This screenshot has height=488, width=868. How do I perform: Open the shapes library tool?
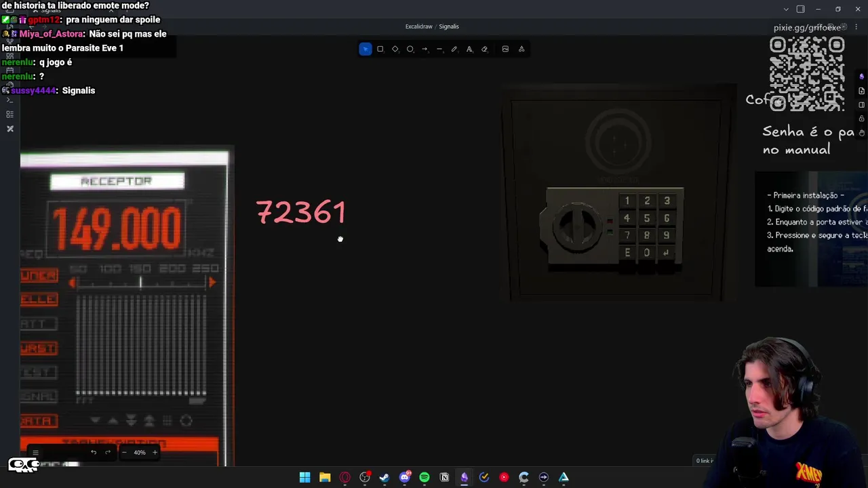click(521, 49)
